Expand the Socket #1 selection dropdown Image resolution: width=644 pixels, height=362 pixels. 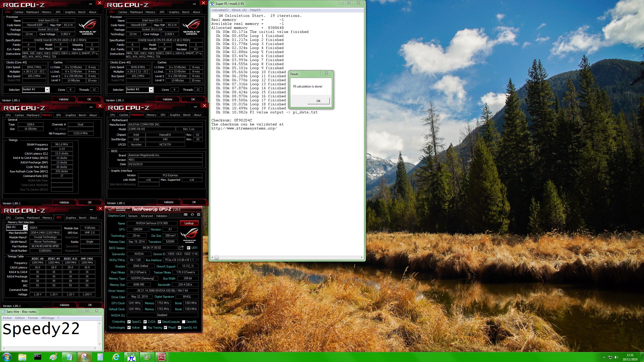47,89
